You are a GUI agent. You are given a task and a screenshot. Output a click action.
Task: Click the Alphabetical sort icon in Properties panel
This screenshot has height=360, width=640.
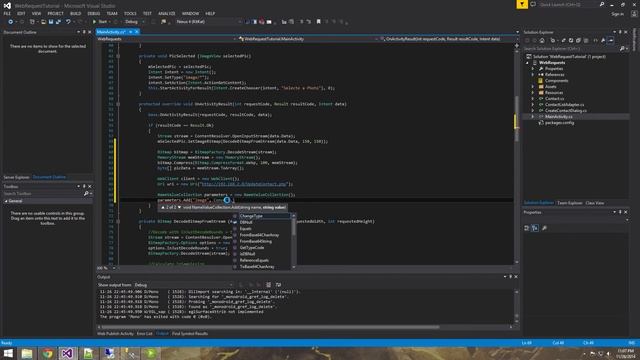[535, 228]
